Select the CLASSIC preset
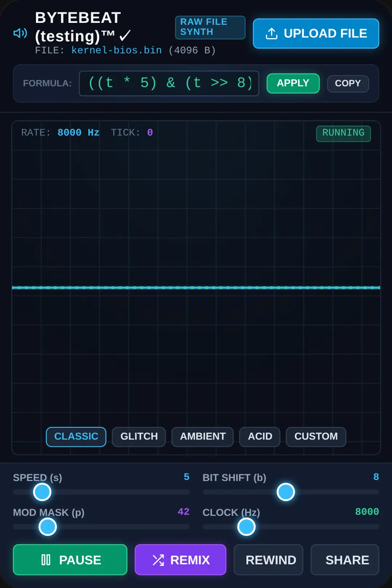This screenshot has width=392, height=588. click(76, 437)
